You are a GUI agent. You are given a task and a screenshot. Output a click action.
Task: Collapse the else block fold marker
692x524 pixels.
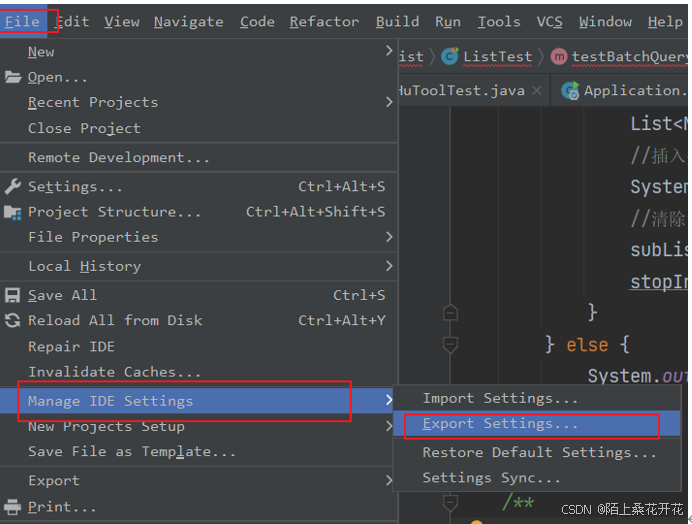[450, 344]
